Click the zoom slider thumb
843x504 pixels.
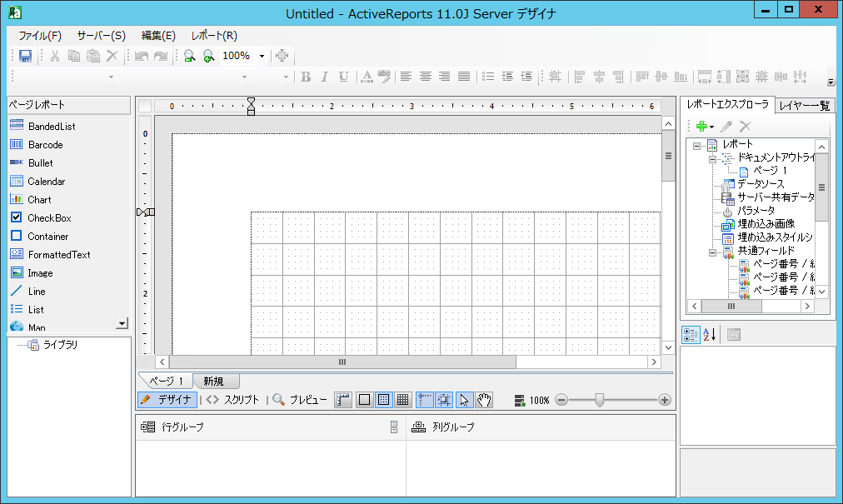pyautogui.click(x=598, y=400)
